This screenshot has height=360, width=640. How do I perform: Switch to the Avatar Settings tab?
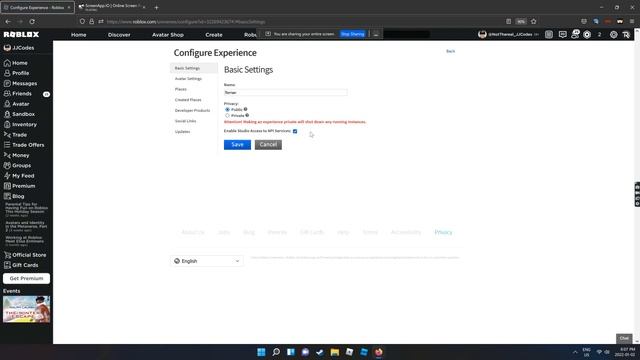[188, 79]
